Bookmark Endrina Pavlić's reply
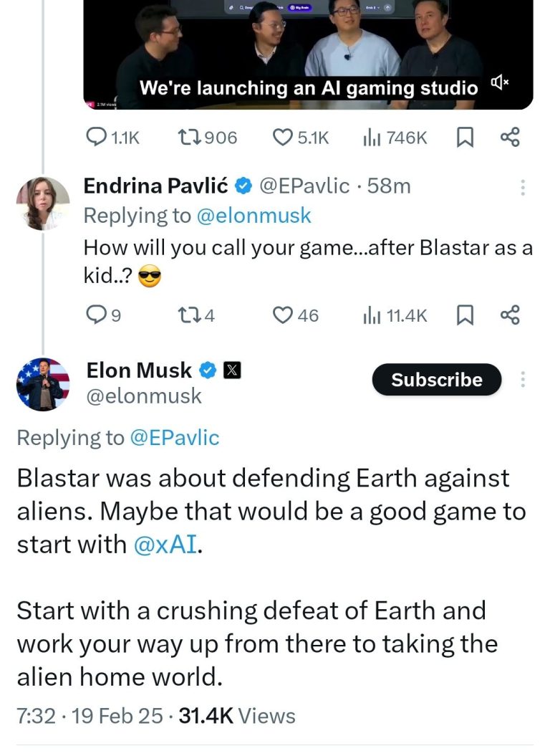The height and width of the screenshot is (756, 550). (464, 315)
